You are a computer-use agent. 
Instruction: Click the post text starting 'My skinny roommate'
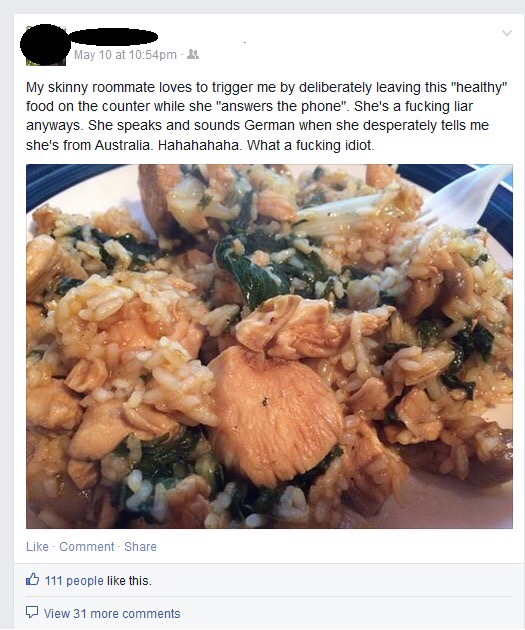click(267, 116)
